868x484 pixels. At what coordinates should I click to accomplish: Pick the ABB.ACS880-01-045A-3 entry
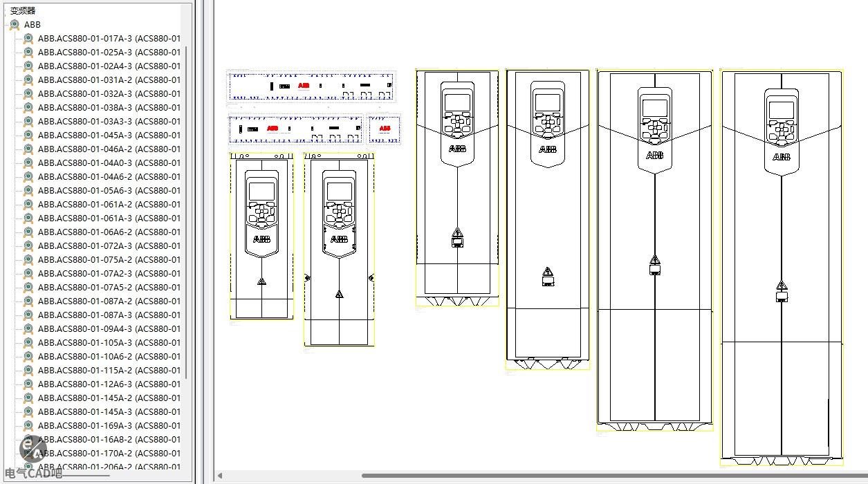click(x=109, y=135)
